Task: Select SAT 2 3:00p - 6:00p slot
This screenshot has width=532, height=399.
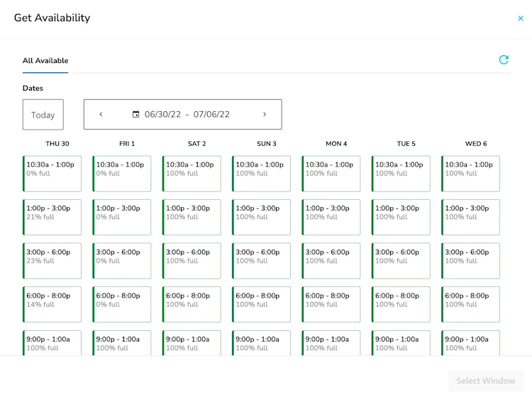Action: coord(192,261)
